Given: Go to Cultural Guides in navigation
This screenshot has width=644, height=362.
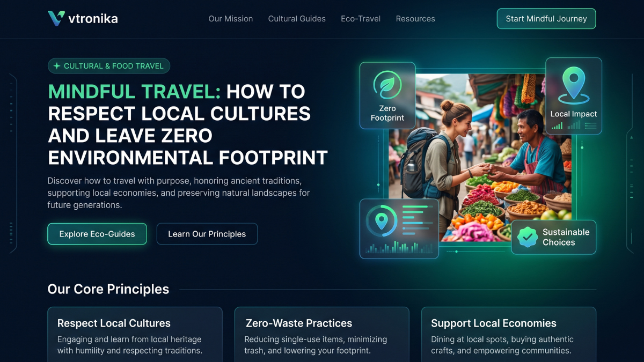Looking at the screenshot, I should pyautogui.click(x=297, y=19).
